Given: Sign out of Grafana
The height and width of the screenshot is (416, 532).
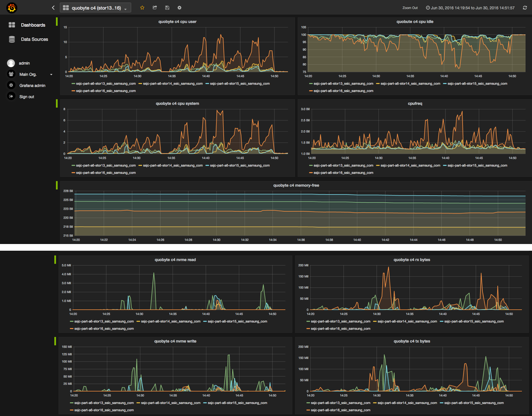Looking at the screenshot, I should [x=26, y=96].
